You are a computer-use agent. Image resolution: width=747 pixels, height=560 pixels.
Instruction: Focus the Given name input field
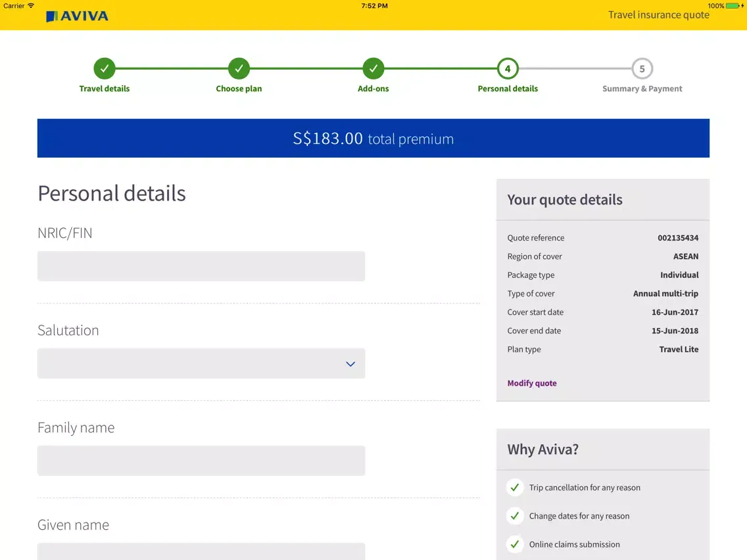coord(201,551)
